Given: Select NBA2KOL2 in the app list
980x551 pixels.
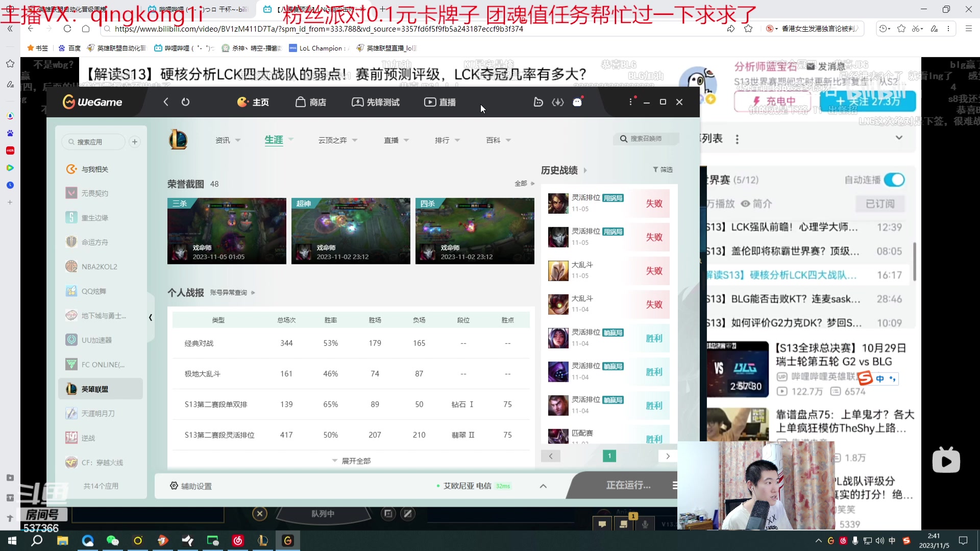Looking at the screenshot, I should point(100,267).
